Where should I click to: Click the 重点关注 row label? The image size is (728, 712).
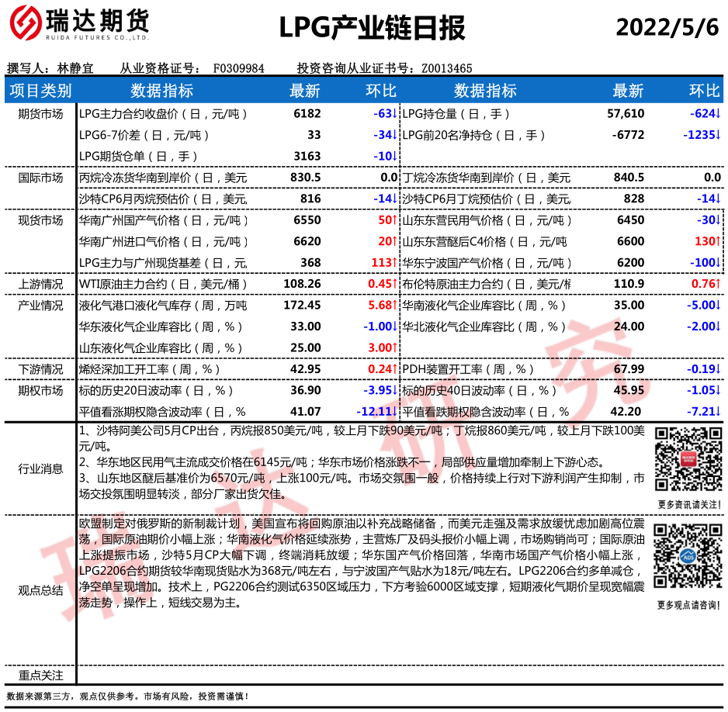point(40,676)
